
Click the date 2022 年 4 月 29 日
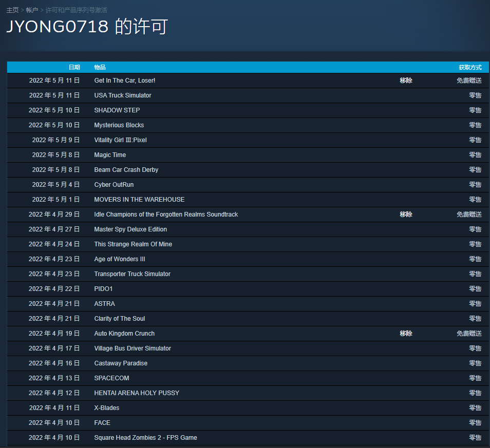click(x=54, y=215)
